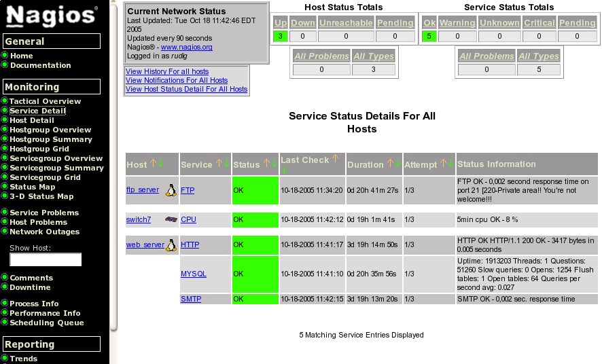Select Service Detail in Monitoring
This screenshot has width=602, height=364.
(37, 111)
